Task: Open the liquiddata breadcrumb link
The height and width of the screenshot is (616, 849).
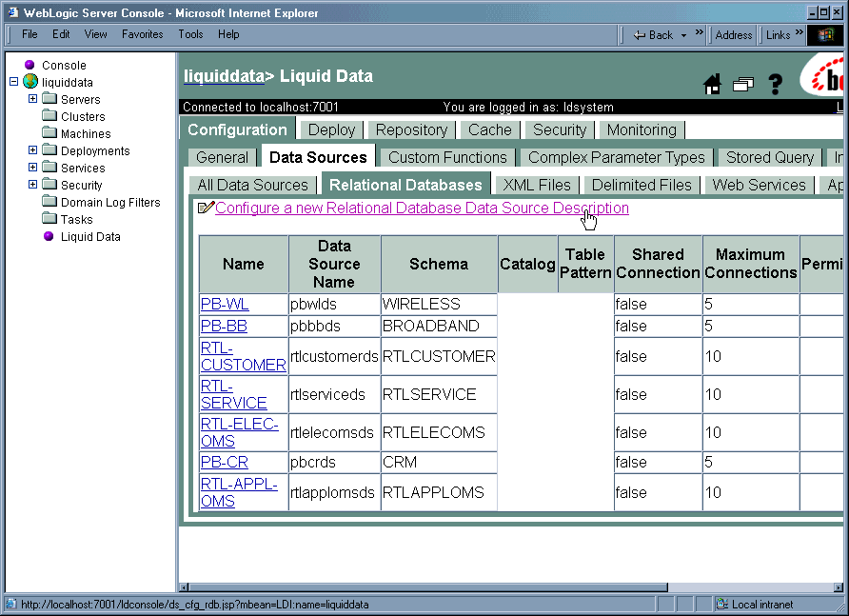Action: pos(224,76)
